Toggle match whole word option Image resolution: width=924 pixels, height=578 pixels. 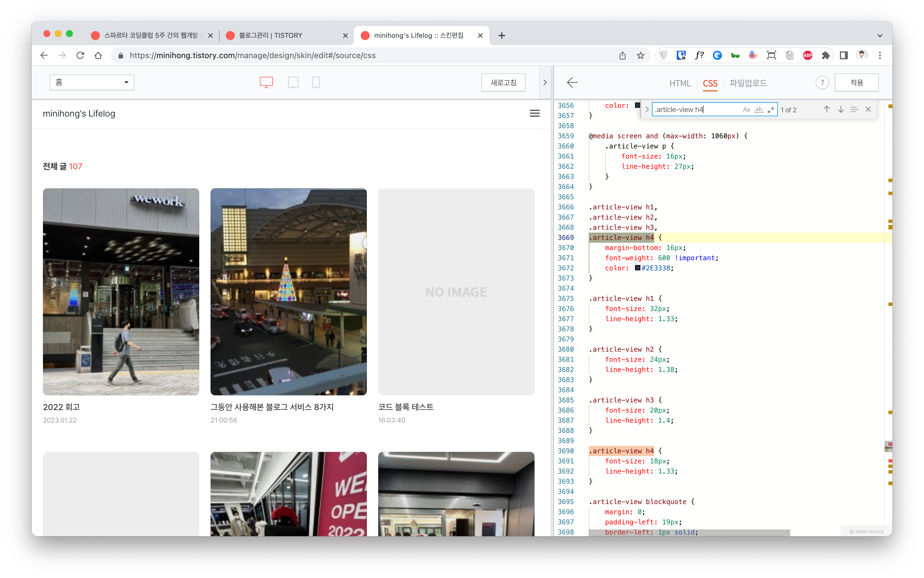coord(758,110)
